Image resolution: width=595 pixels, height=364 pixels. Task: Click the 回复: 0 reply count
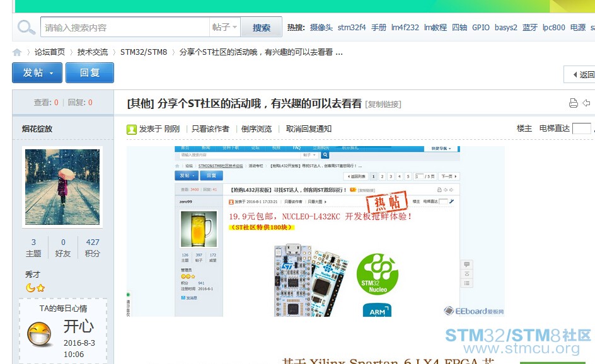coord(80,103)
